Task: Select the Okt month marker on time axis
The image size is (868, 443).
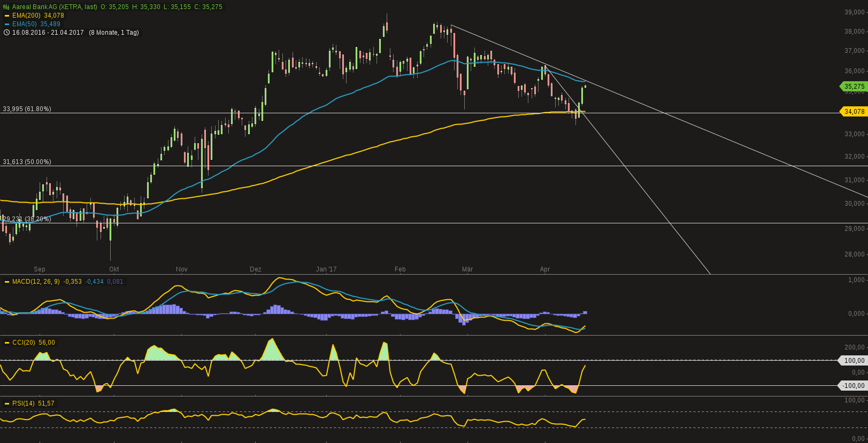Action: pyautogui.click(x=114, y=269)
